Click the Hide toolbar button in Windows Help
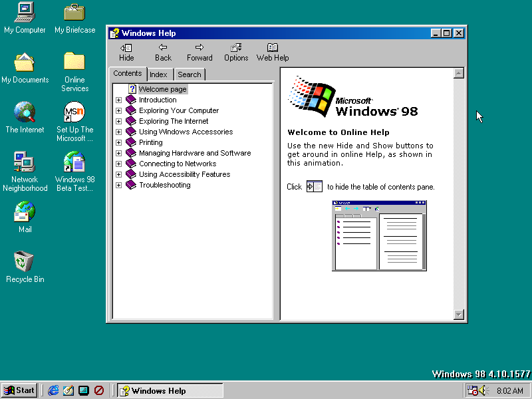Image resolution: width=532 pixels, height=399 pixels. click(126, 53)
